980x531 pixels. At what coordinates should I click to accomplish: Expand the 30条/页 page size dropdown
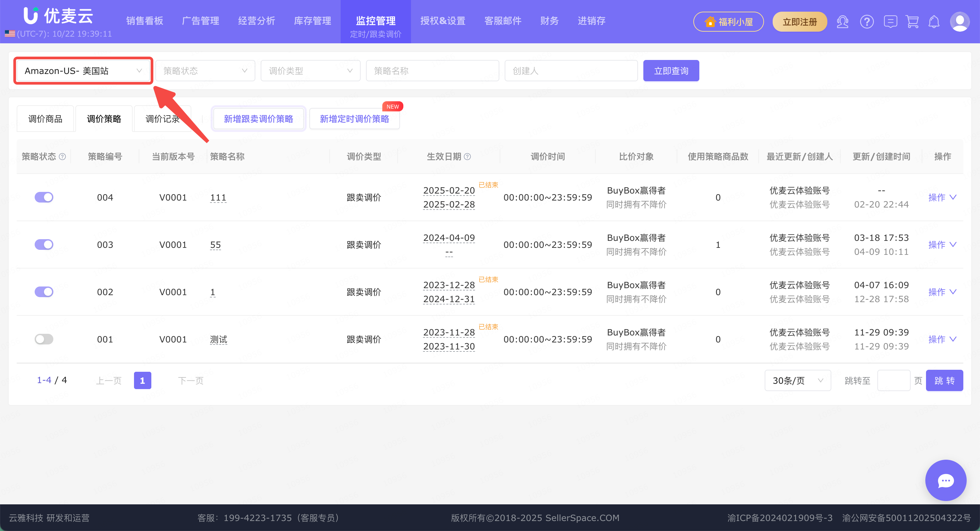797,380
